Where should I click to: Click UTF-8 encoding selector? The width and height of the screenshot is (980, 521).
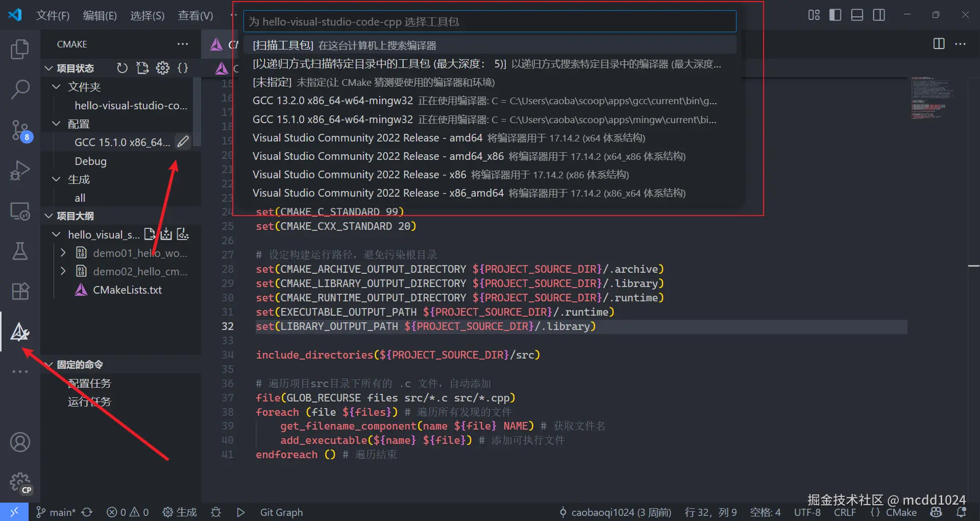[807, 512]
